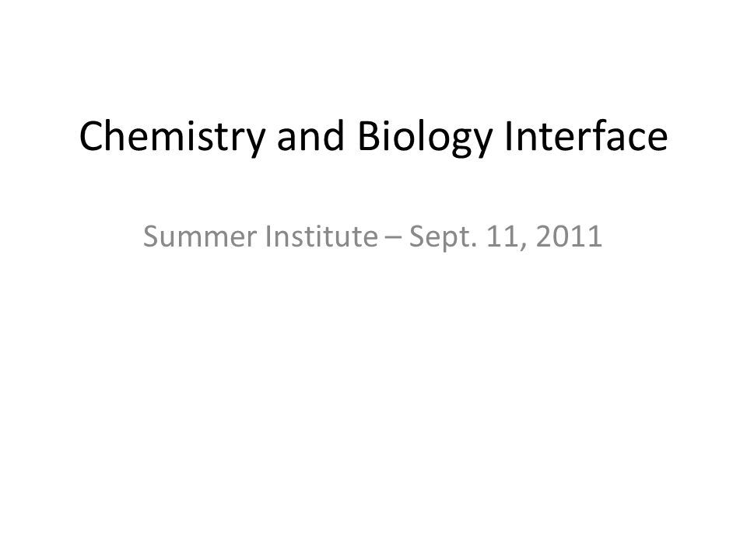Click the word "Biology" in the title

click(x=425, y=137)
